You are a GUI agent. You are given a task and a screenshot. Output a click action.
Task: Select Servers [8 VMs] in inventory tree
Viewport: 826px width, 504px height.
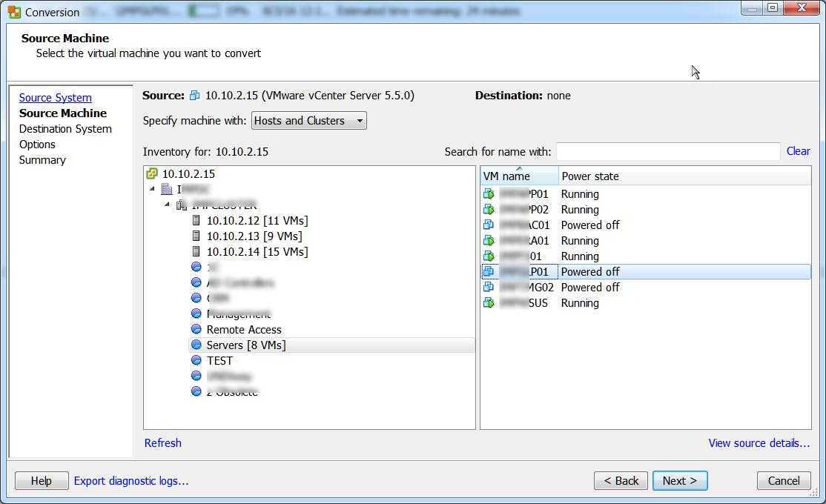pos(246,345)
